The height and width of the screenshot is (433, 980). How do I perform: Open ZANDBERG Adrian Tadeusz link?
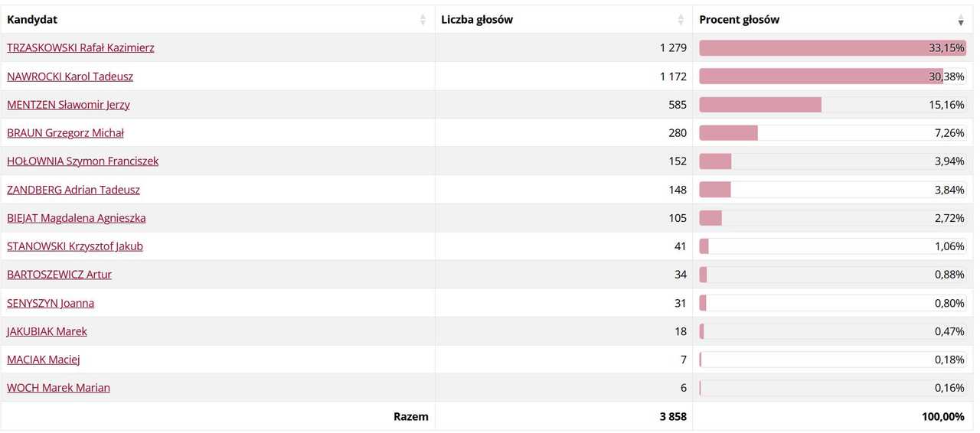coord(73,190)
